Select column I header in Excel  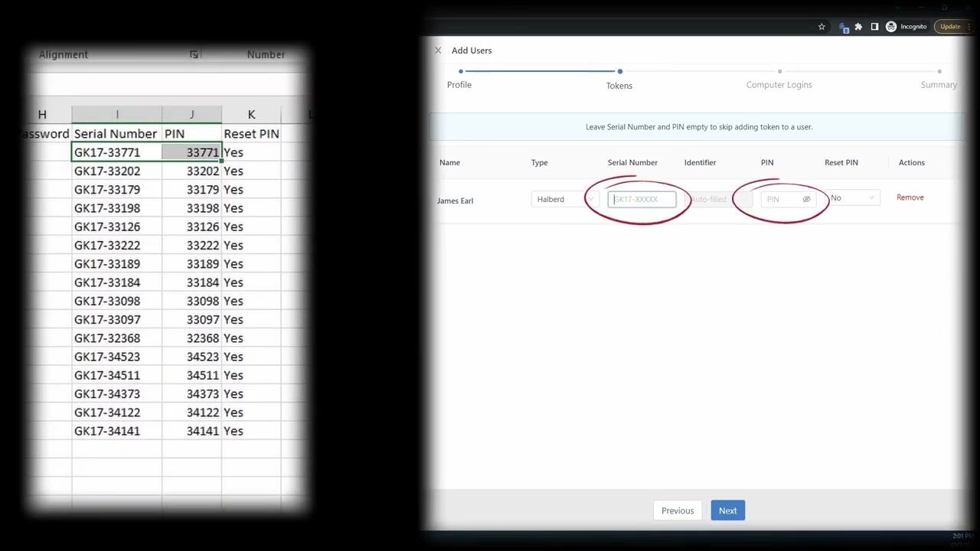[117, 115]
